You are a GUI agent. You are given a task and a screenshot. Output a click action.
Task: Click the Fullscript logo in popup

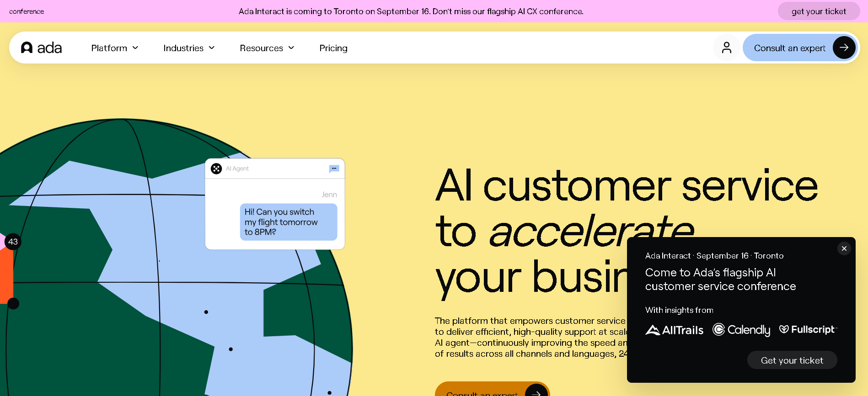[x=808, y=329]
